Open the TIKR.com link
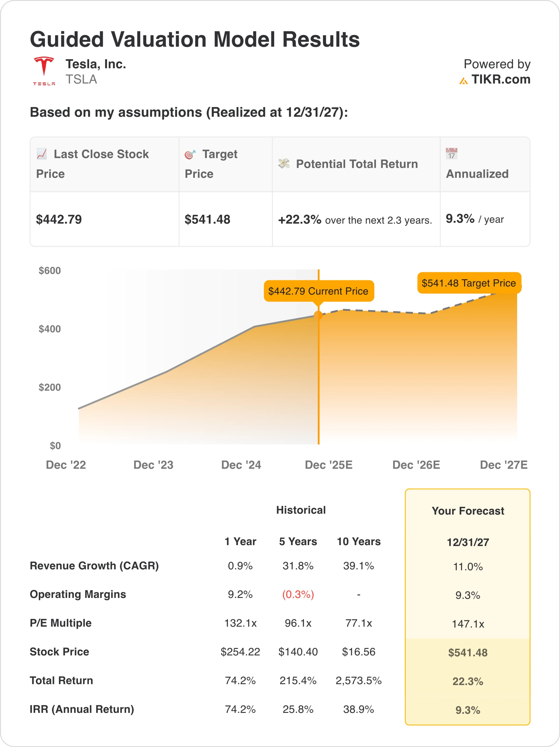Screen dimensions: 560x747 (501, 79)
